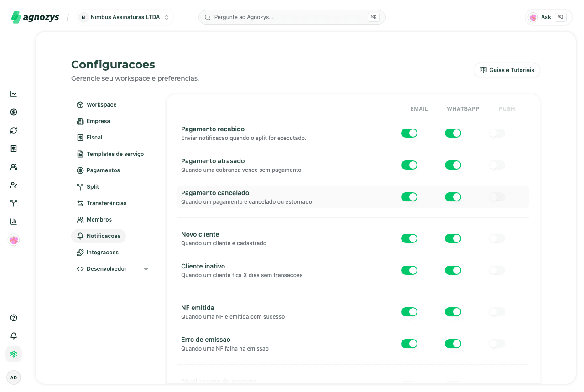The height and width of the screenshot is (392, 584).
Task: Click the Agnozys logo
Action: (35, 17)
